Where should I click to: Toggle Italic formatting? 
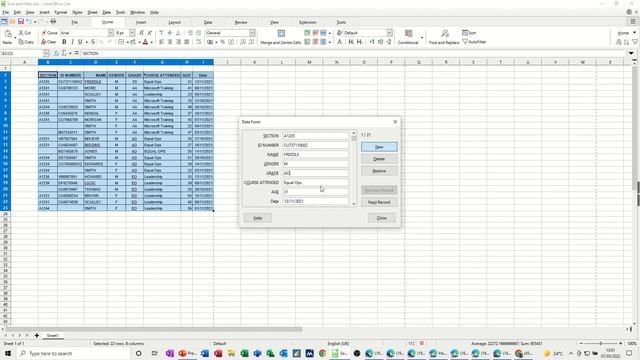72,42
